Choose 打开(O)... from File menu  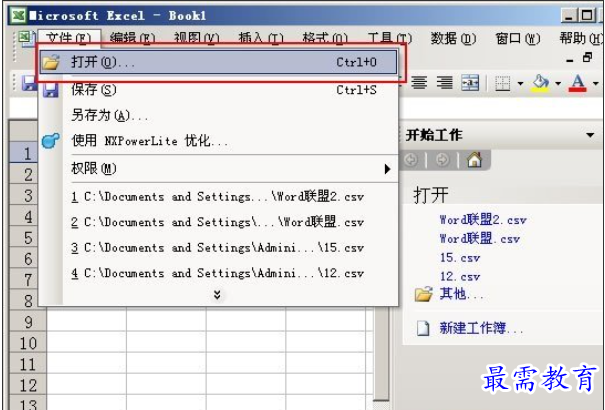point(218,62)
